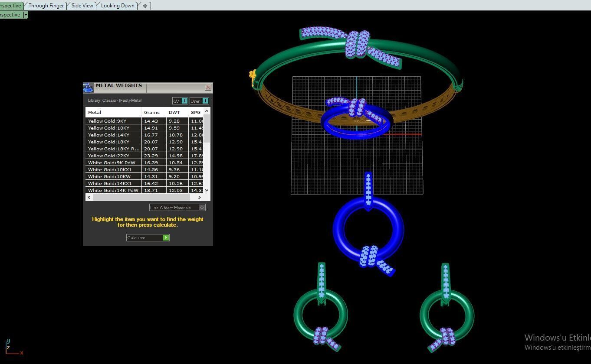Toggle Use Object Materials option

pos(177,208)
